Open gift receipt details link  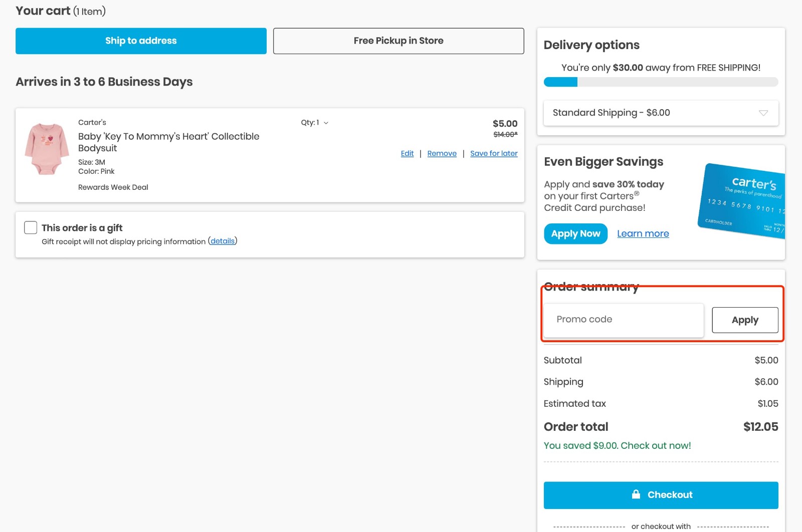point(222,241)
